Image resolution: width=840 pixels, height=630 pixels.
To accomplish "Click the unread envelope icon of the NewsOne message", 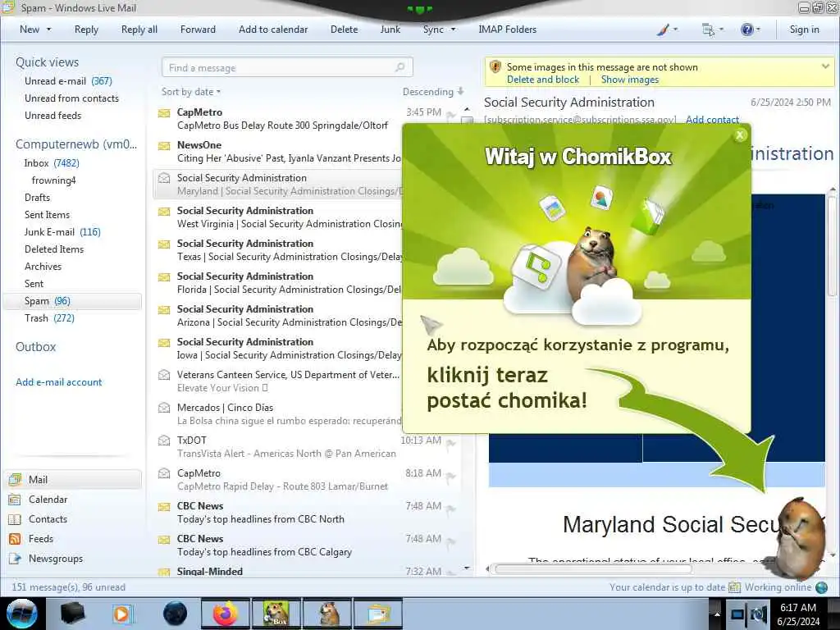I will pos(164,146).
